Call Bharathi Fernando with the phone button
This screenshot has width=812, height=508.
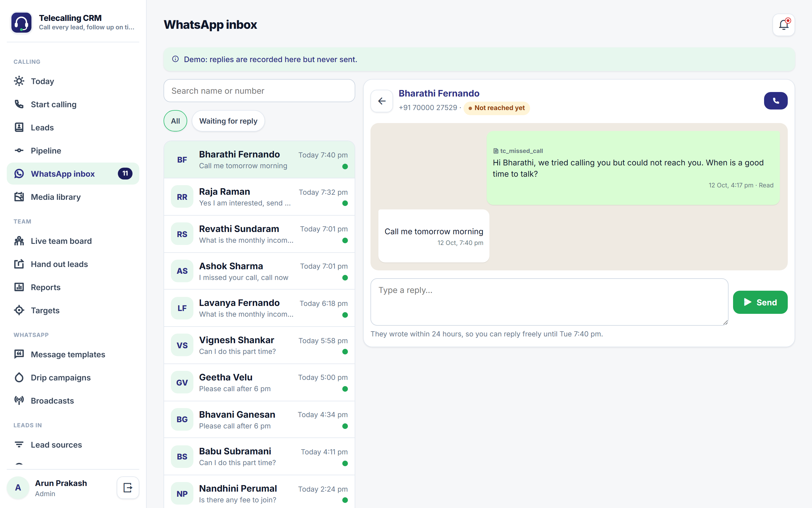coord(775,101)
